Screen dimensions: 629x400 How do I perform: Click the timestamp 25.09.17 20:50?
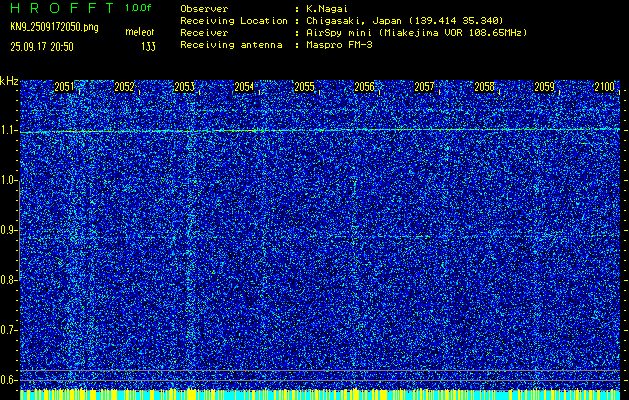42,47
